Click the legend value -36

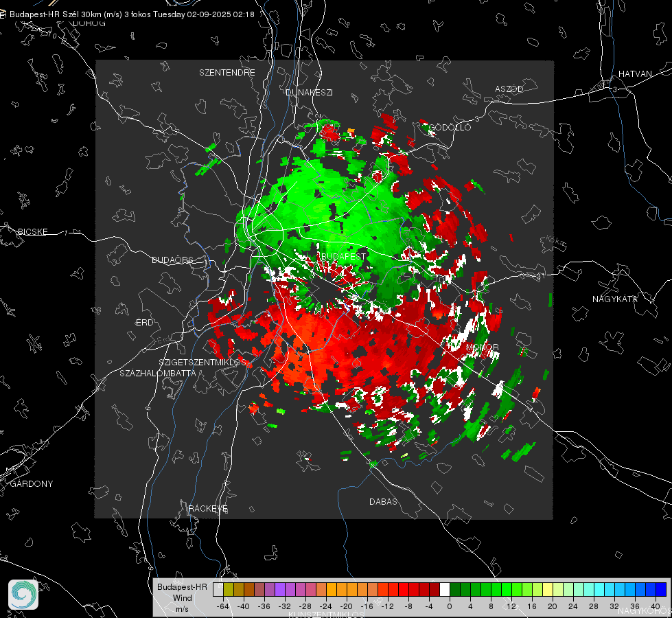[264, 606]
